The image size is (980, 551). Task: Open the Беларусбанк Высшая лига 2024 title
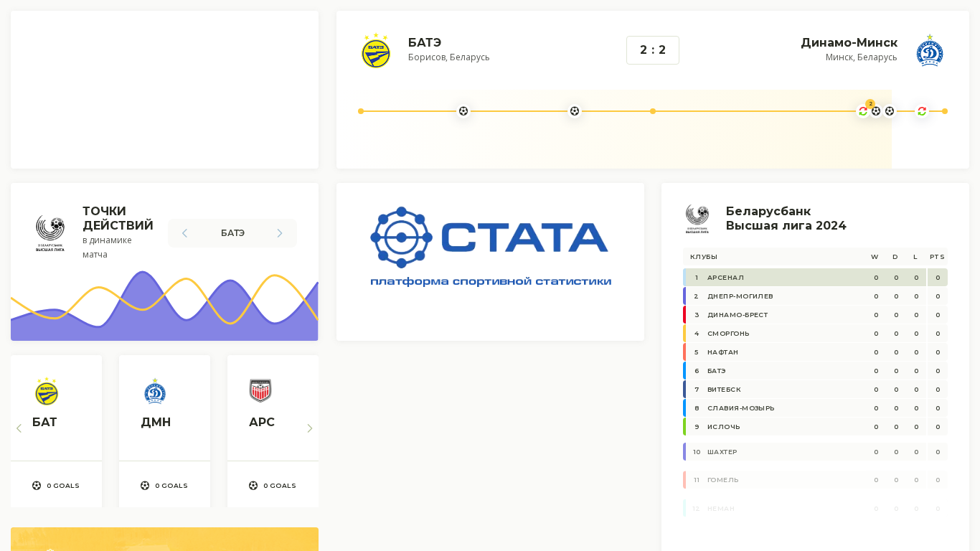(786, 218)
